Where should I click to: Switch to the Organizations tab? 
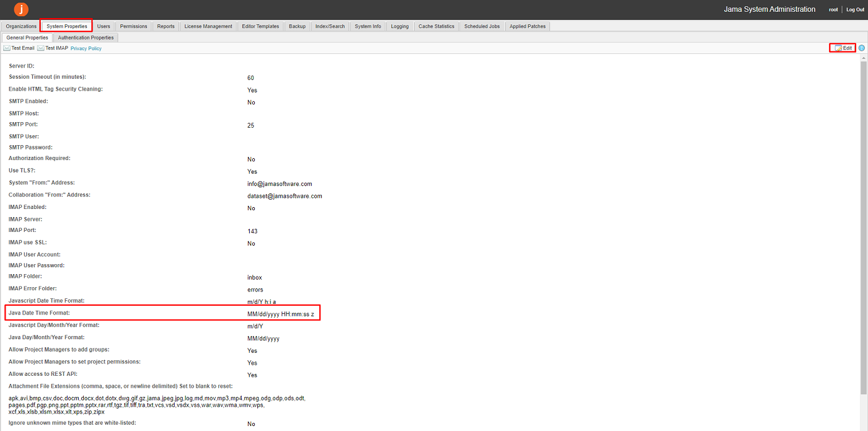pyautogui.click(x=21, y=26)
